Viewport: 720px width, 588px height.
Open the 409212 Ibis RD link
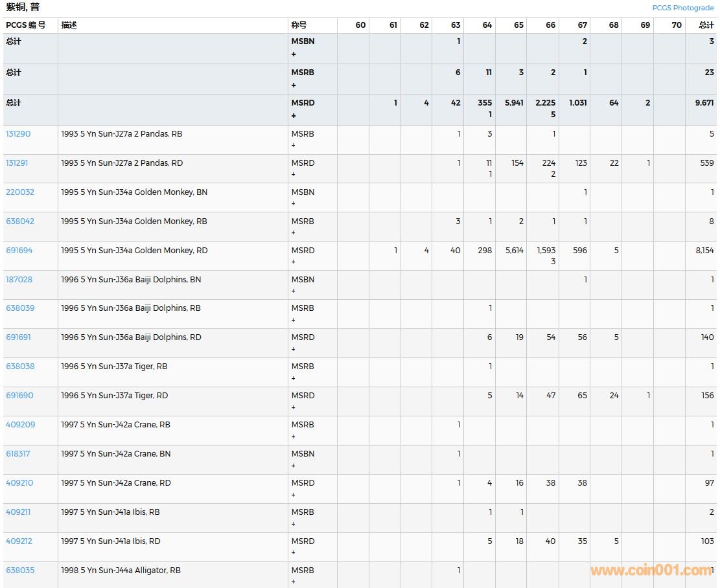pos(19,541)
